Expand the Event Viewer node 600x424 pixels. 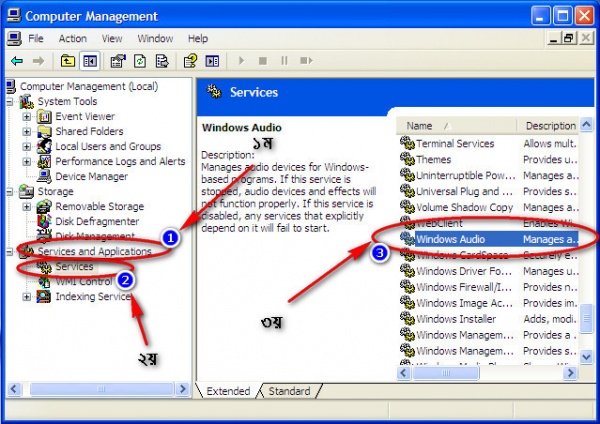tap(26, 116)
